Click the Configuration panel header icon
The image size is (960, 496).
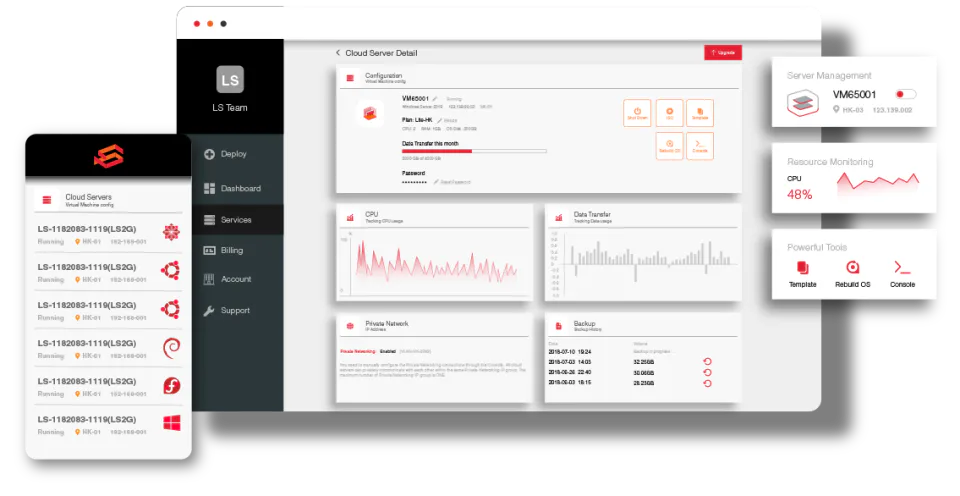350,78
